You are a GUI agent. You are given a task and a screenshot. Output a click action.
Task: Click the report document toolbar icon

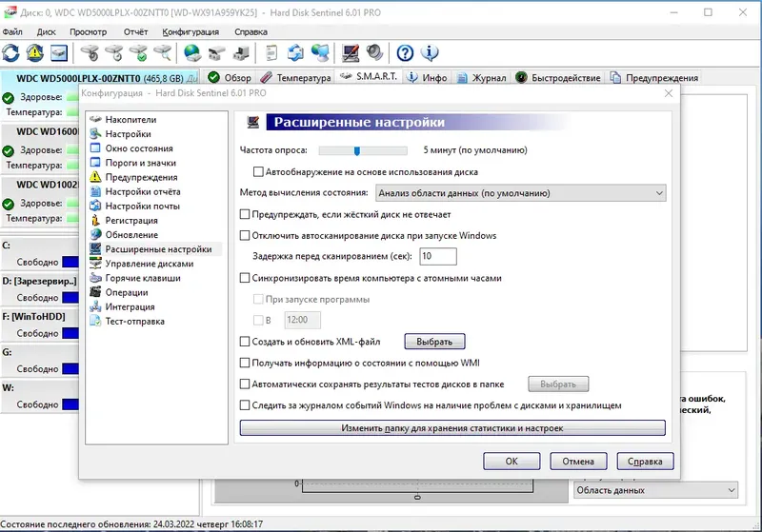(271, 53)
